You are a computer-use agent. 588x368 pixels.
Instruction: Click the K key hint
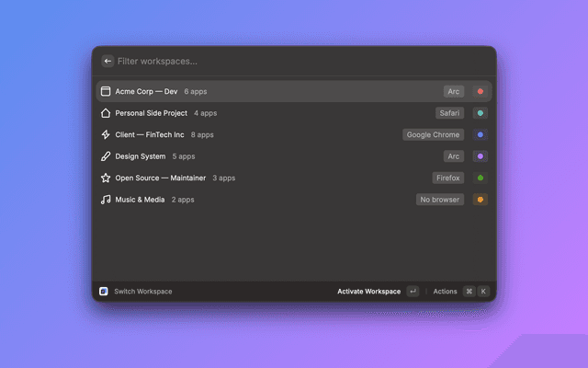tap(483, 292)
